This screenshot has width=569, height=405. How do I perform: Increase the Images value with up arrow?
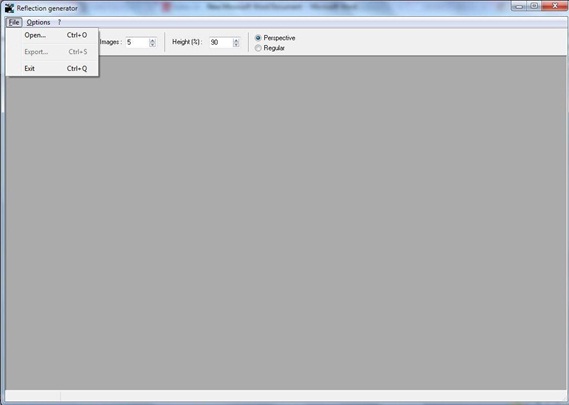click(152, 40)
